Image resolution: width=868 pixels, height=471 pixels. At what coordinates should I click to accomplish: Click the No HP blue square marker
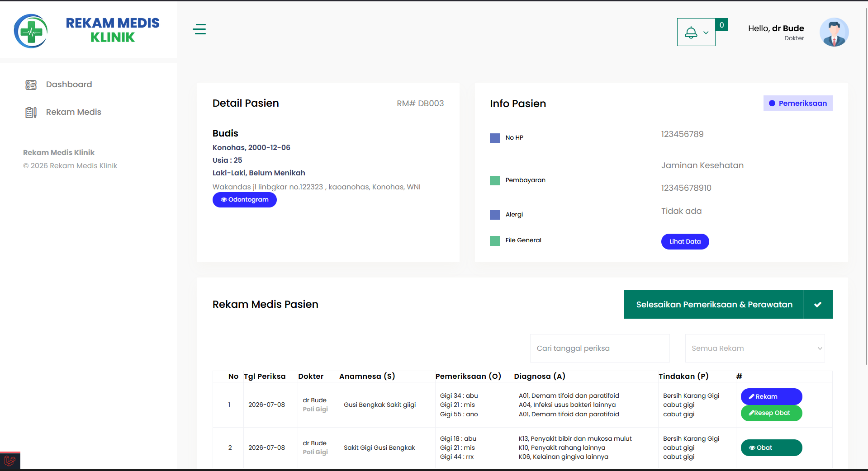[494, 138]
